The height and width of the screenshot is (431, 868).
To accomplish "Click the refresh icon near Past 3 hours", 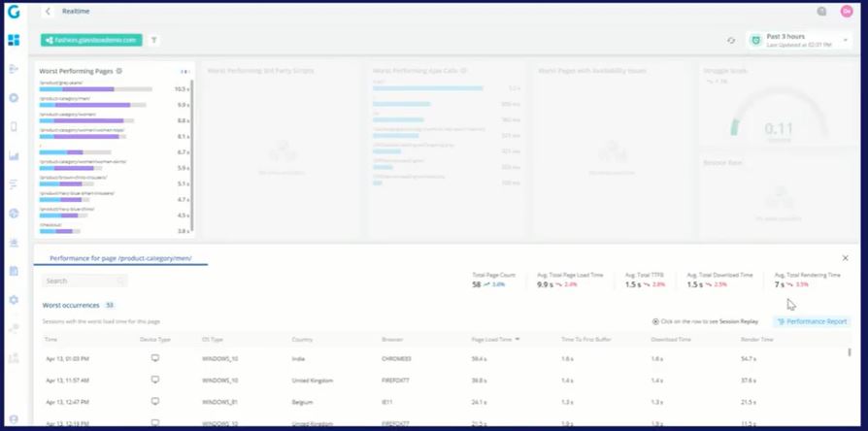I will [x=731, y=41].
